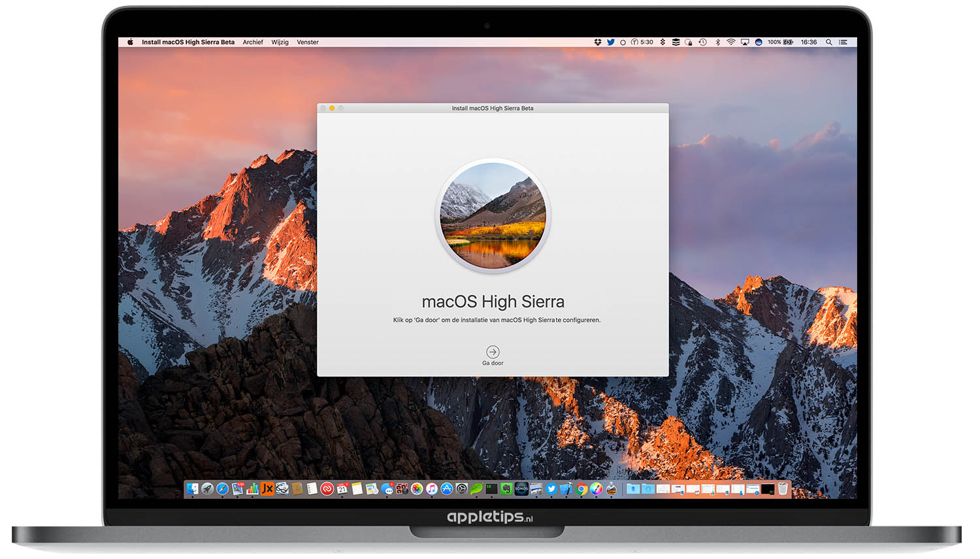Viewport: 980px width, 559px height.
Task: Open Finder in the dock
Action: [192, 489]
